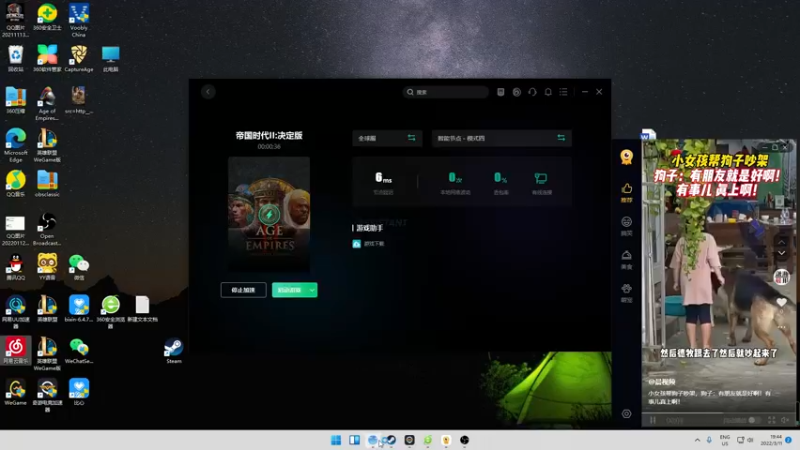Click the stop acceleration button
The image size is (800, 450).
click(x=243, y=290)
